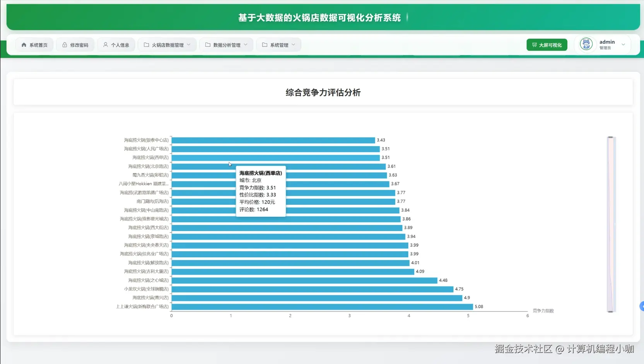Click the 竞争力指数 axis name
The width and height of the screenshot is (644, 364).
(x=543, y=311)
